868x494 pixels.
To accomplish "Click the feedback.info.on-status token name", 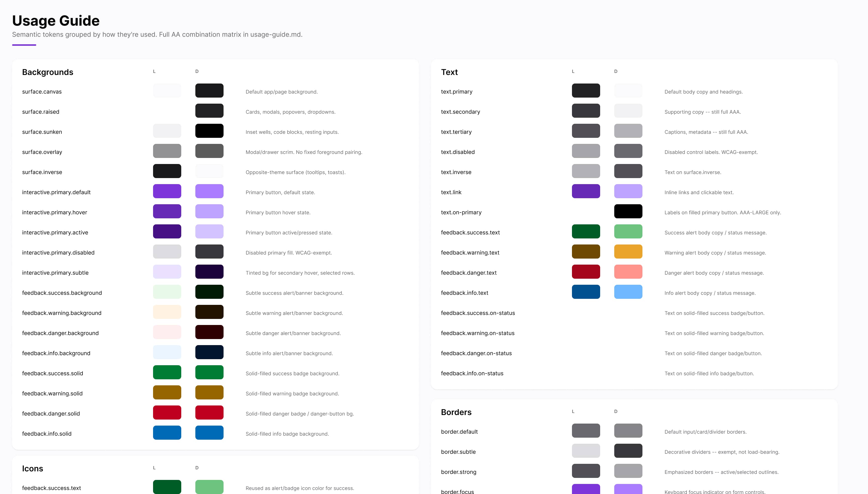I will pyautogui.click(x=472, y=374).
